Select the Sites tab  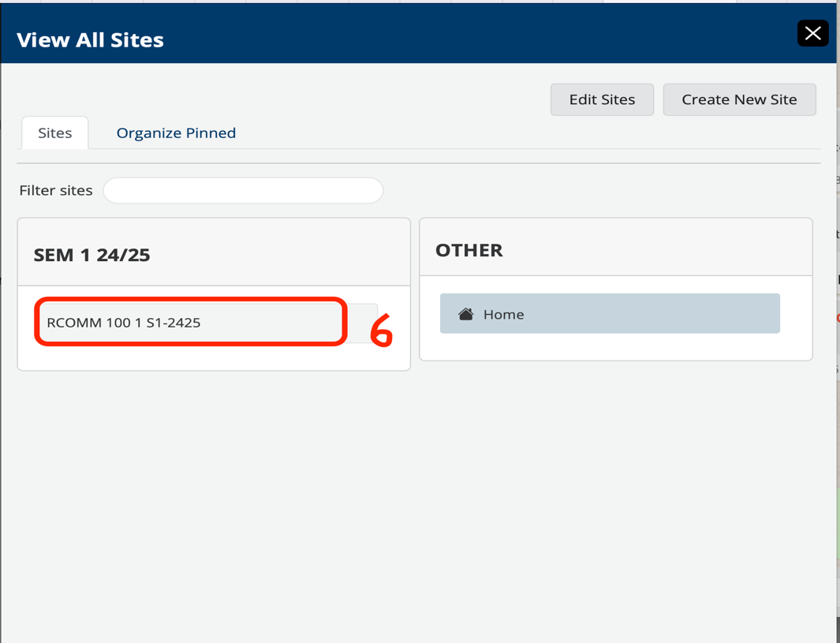[x=54, y=133]
